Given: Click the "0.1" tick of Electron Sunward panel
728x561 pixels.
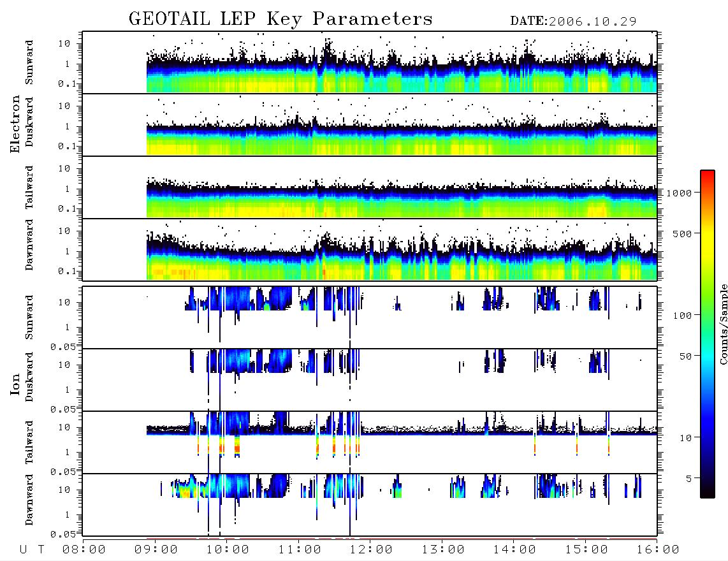Looking at the screenshot, I should tap(68, 84).
